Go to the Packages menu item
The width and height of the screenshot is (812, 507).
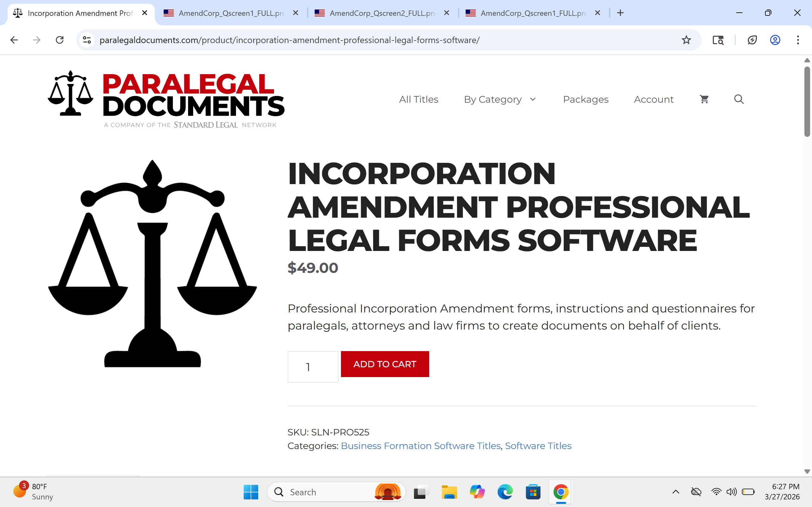tap(586, 99)
